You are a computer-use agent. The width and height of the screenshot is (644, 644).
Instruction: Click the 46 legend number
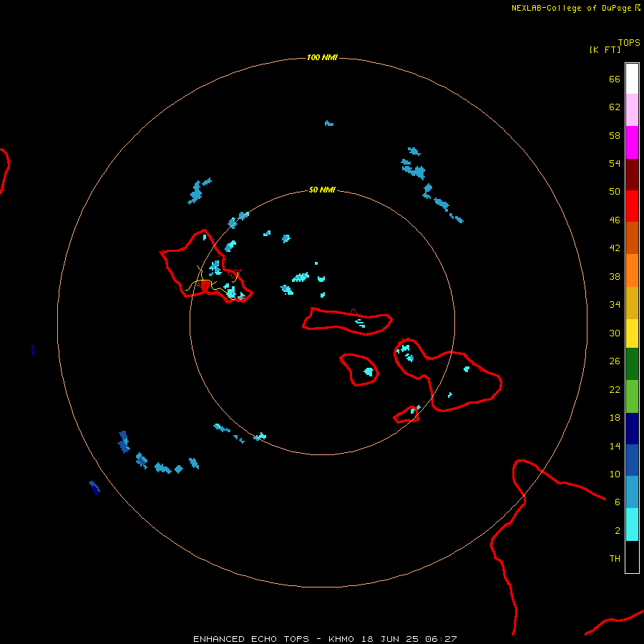click(615, 220)
